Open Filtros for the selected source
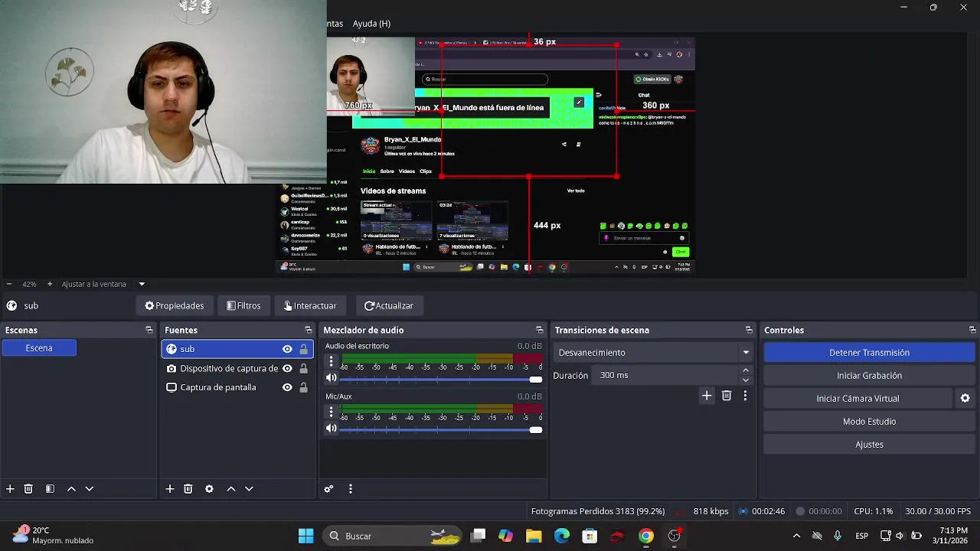Image resolution: width=980 pixels, height=551 pixels. tap(243, 305)
